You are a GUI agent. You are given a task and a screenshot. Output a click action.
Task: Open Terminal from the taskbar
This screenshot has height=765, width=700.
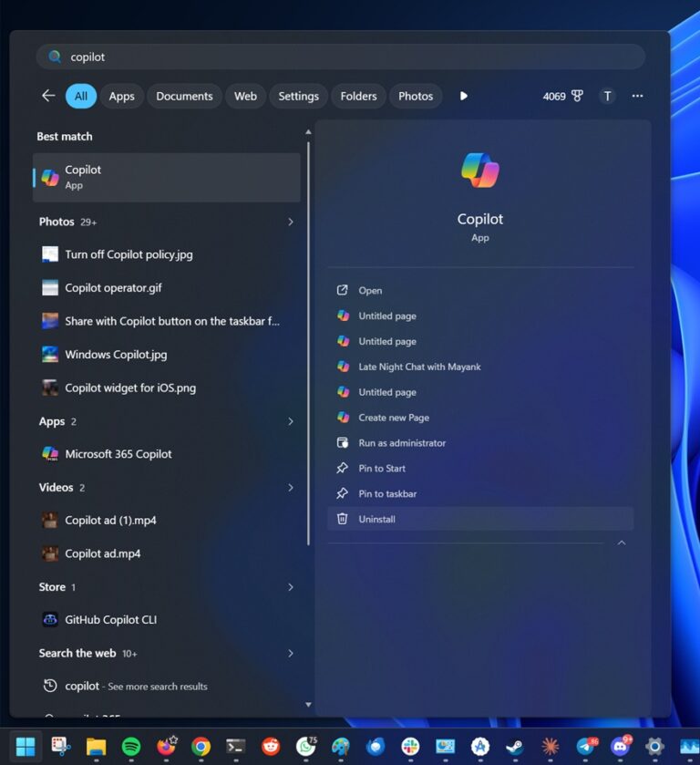click(235, 747)
